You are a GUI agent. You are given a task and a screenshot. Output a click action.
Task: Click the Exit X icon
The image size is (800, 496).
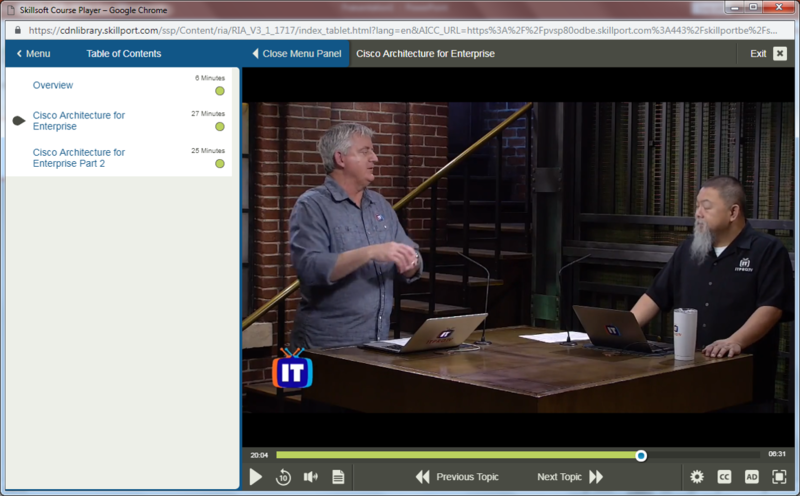780,54
